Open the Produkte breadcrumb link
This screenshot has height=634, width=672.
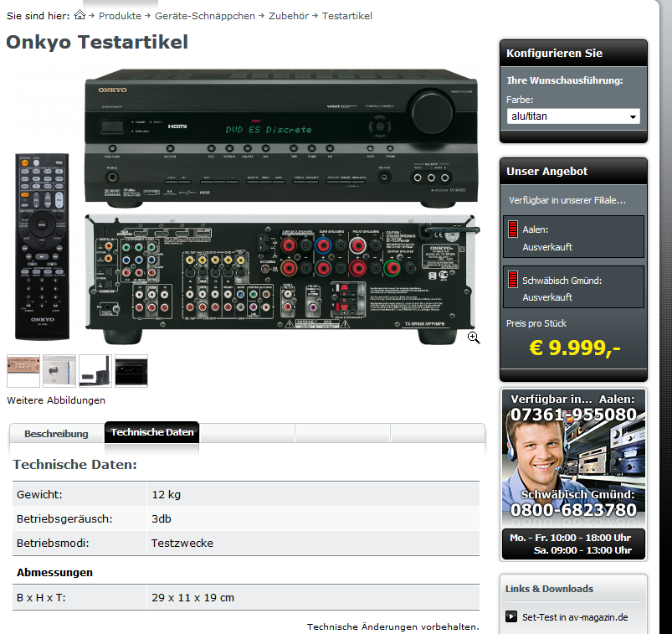(x=120, y=16)
